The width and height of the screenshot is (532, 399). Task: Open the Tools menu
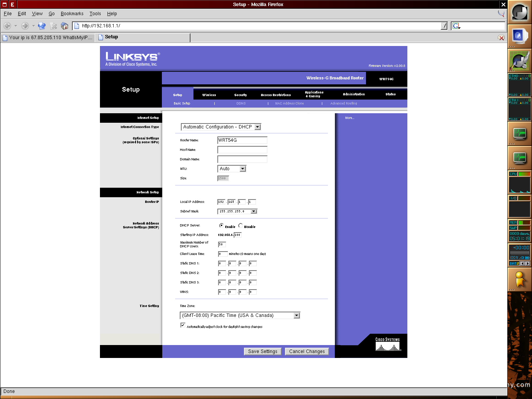(95, 14)
